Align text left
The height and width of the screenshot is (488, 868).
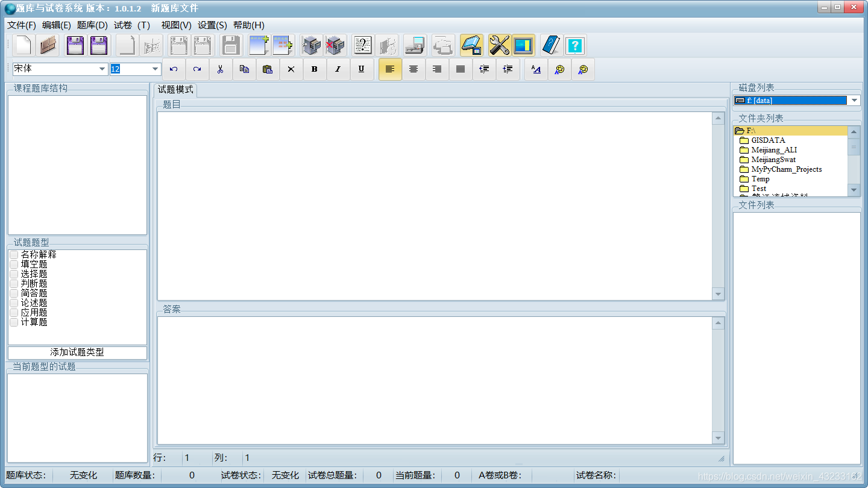click(390, 69)
